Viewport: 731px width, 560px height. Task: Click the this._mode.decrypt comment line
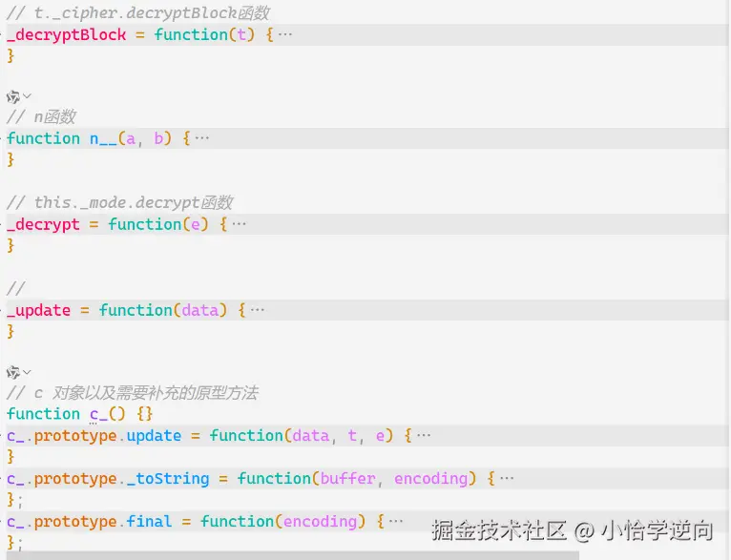[x=120, y=203]
